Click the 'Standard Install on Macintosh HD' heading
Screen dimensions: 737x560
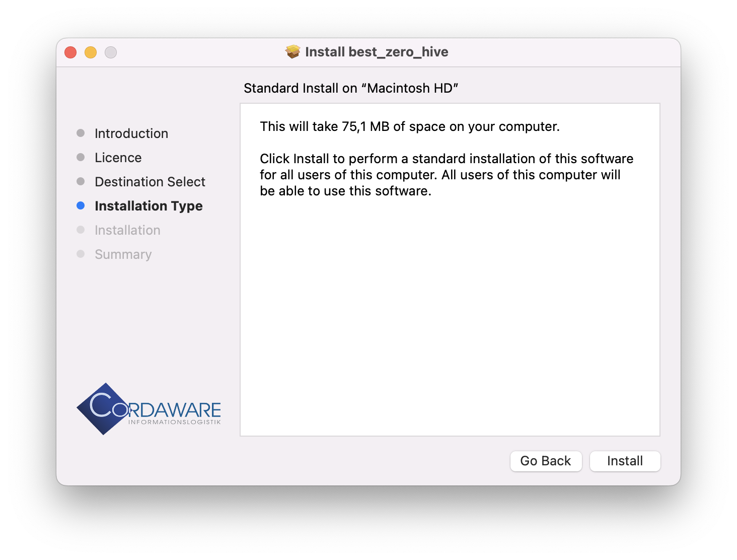click(351, 88)
